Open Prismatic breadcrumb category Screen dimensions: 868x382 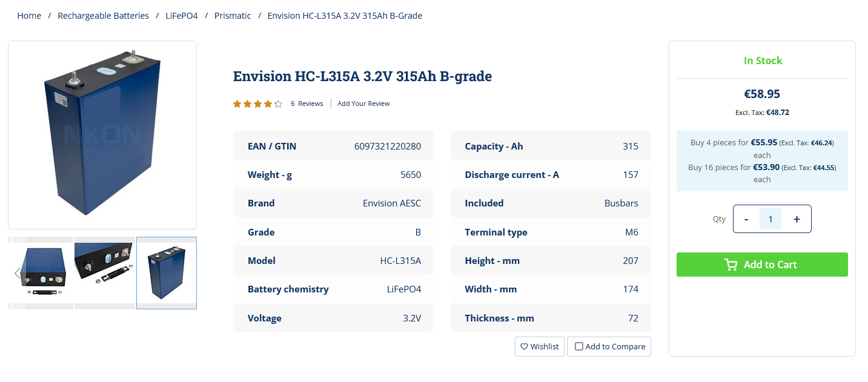(233, 16)
